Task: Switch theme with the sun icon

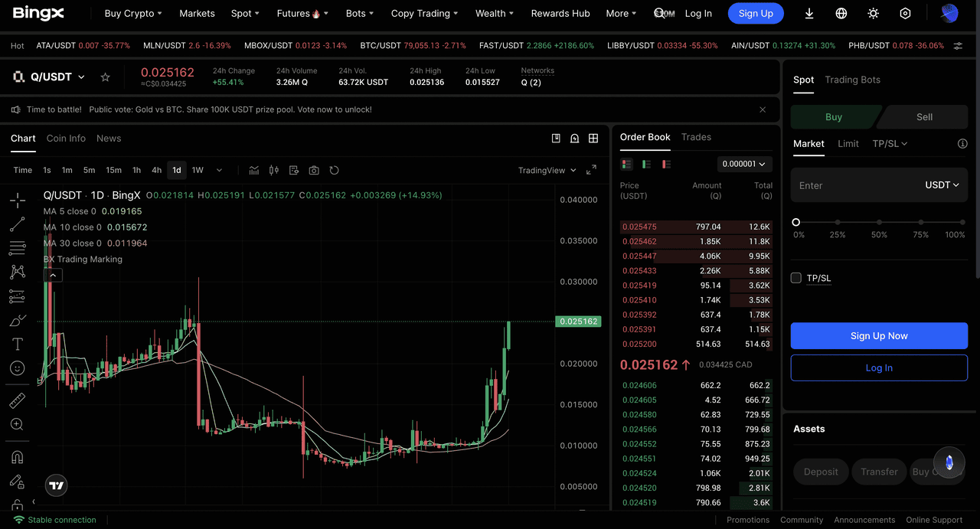Action: coord(874,14)
